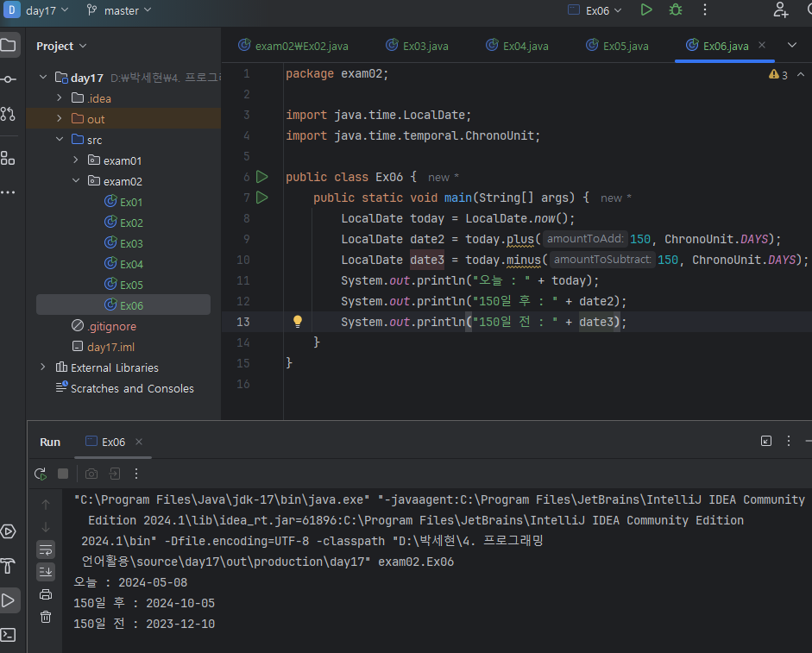This screenshot has height=653, width=812.
Task: Select the day17.iml file
Action: 104,347
